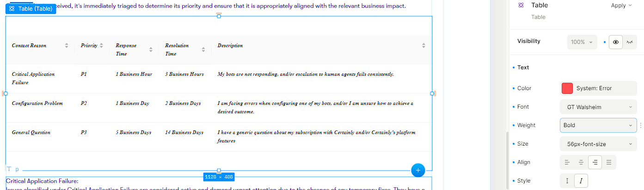Click the sort icon for Description column
Viewport: 644px width, 190px height.
pyautogui.click(x=423, y=45)
